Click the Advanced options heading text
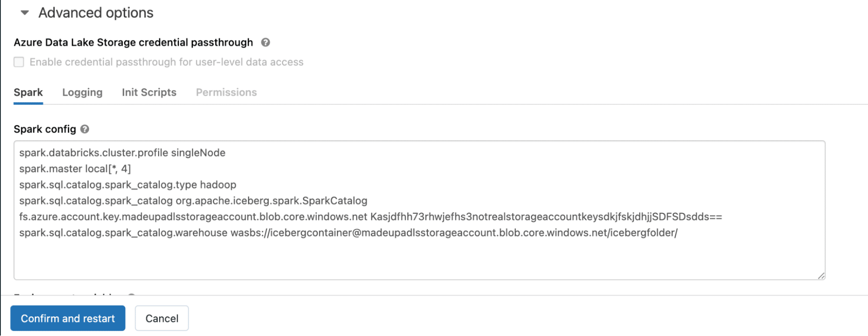The width and height of the screenshot is (868, 336). [x=96, y=13]
